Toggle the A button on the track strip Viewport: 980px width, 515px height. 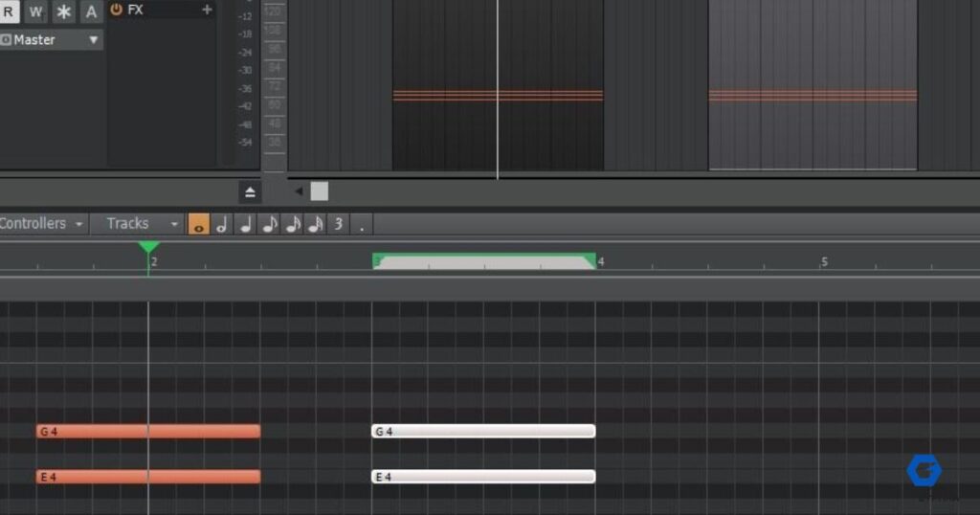(91, 11)
